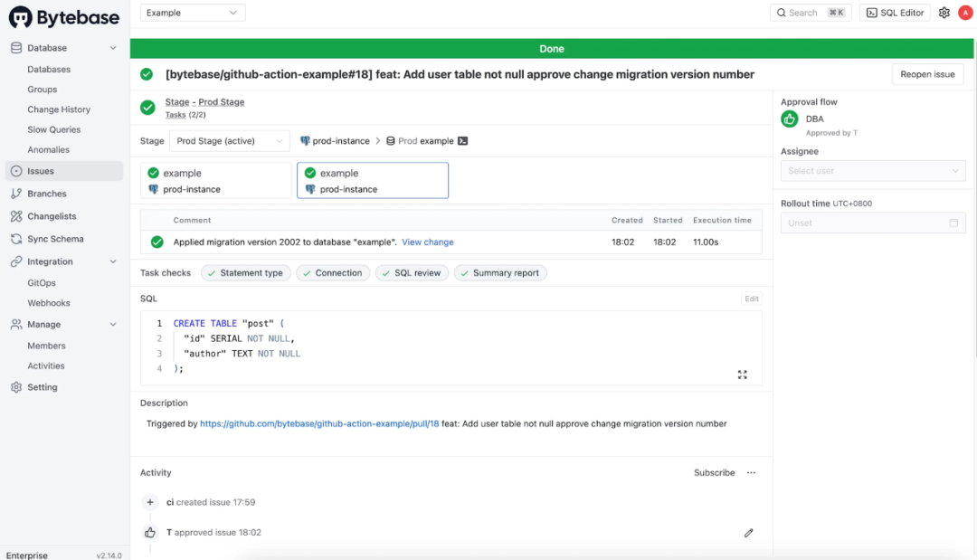This screenshot has height=560, width=977.
Task: Click the calendar icon in Rollout time field
Action: tap(953, 223)
